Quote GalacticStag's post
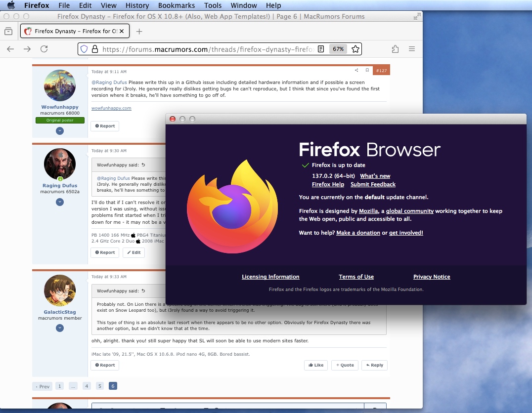532x413 pixels. pos(345,365)
